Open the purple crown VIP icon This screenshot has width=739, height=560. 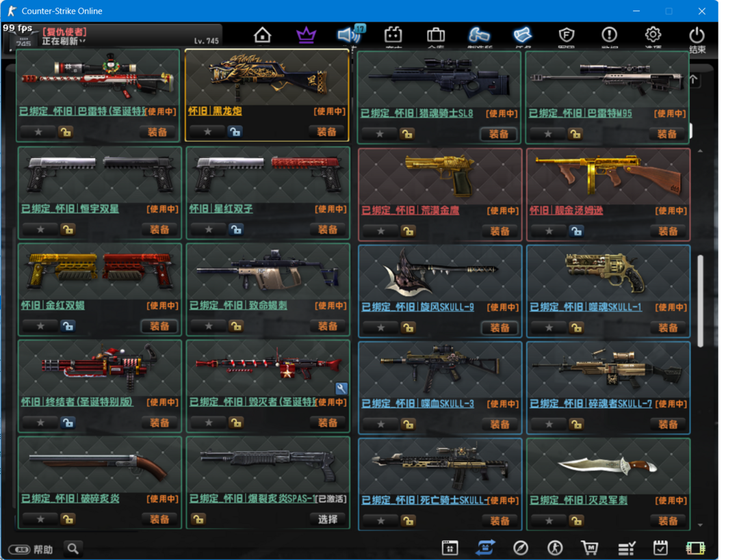tap(306, 35)
